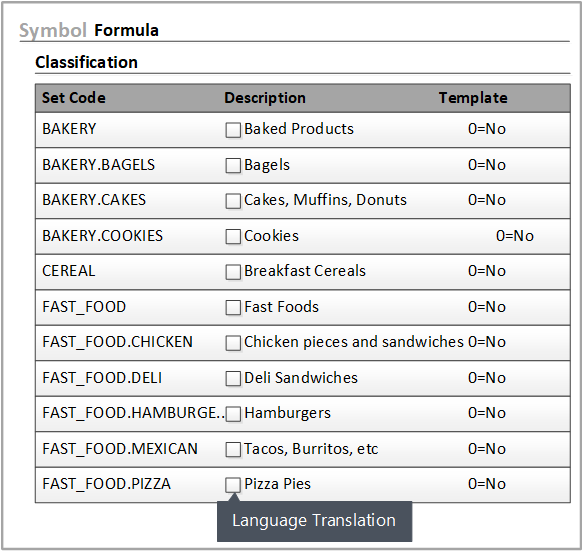The width and height of the screenshot is (583, 551).
Task: Click the Template column header
Action: 473,98
